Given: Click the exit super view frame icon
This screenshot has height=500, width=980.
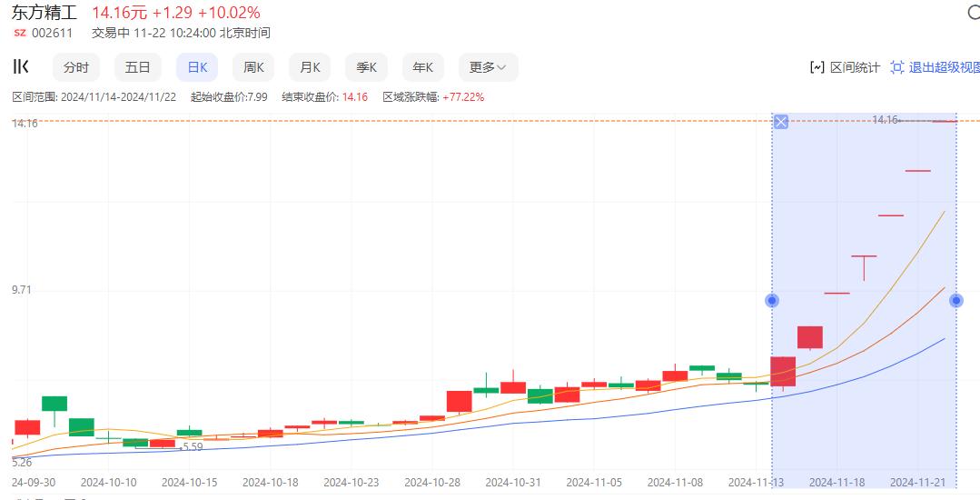Looking at the screenshot, I should (897, 67).
